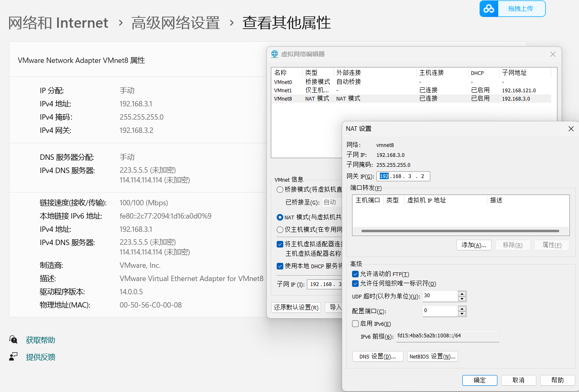The image size is (579, 392).
Task: Decrease 配置端口 with down arrow
Action: pos(462,314)
